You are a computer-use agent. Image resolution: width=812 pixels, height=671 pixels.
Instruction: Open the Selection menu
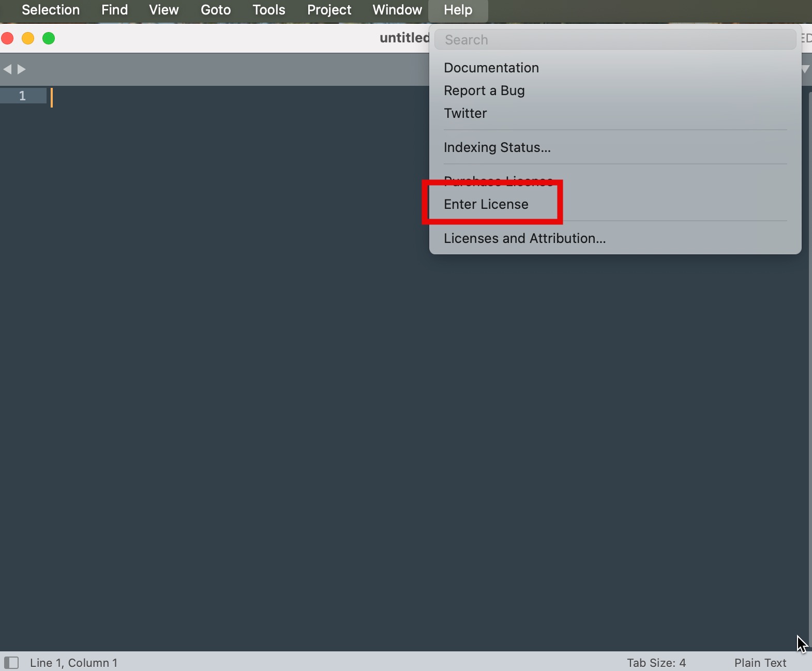(x=51, y=10)
